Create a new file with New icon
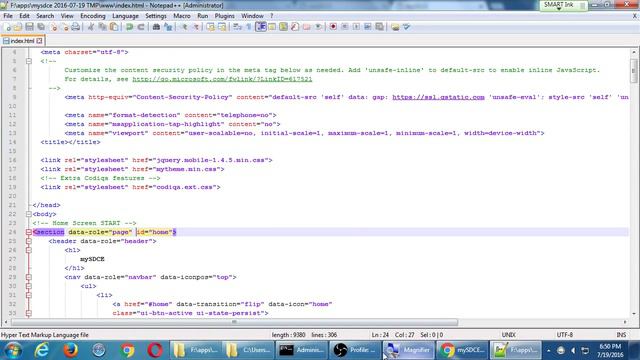The image size is (640, 360). 7,27
